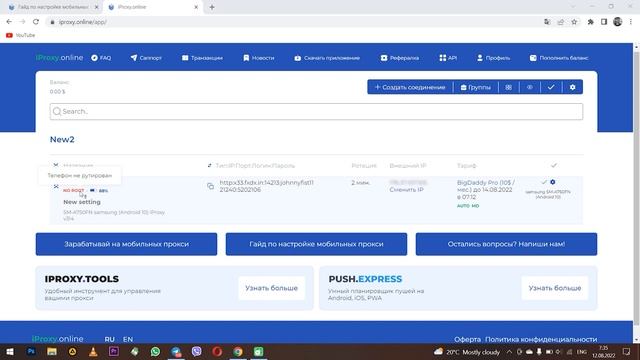
Task: Click the iProxy.online header logo
Action: click(x=59, y=58)
